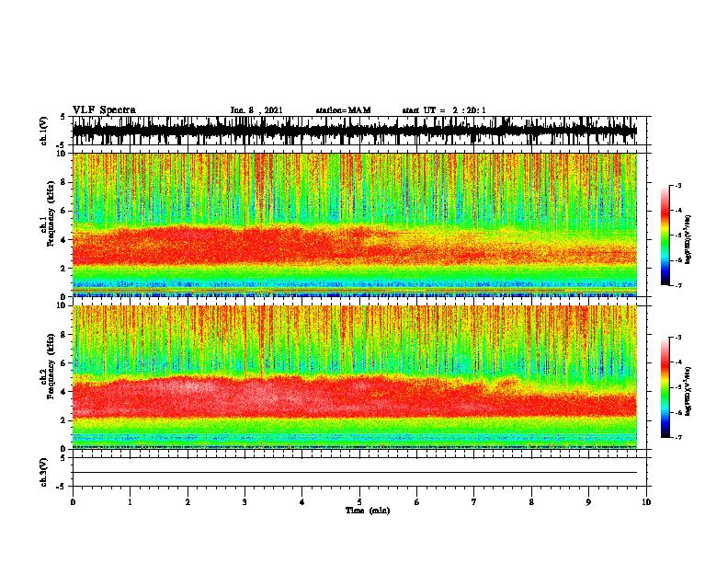
Task: Click time axis tick label "10"
Action: pos(646,502)
